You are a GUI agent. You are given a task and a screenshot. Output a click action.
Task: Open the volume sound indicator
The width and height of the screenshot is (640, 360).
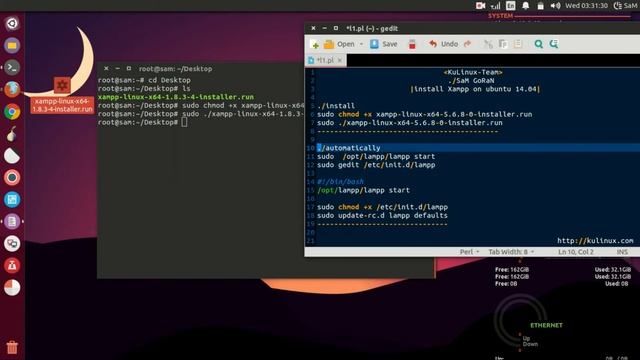coord(555,6)
